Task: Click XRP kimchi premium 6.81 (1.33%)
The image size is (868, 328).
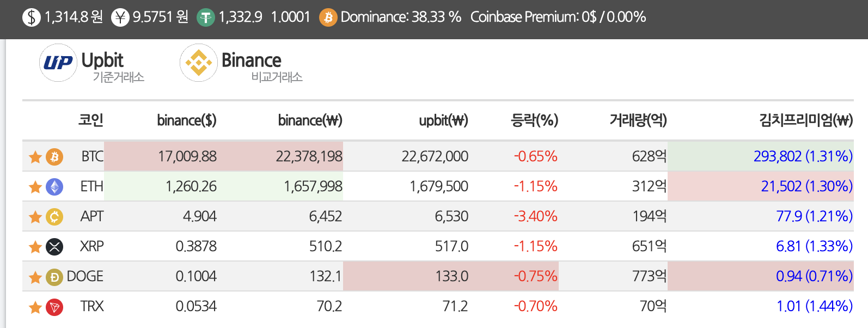Action: (815, 246)
